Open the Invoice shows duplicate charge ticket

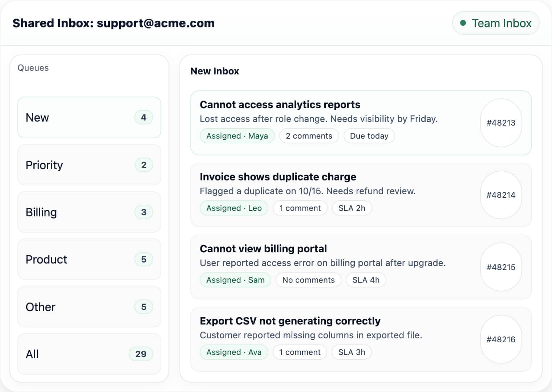[278, 177]
